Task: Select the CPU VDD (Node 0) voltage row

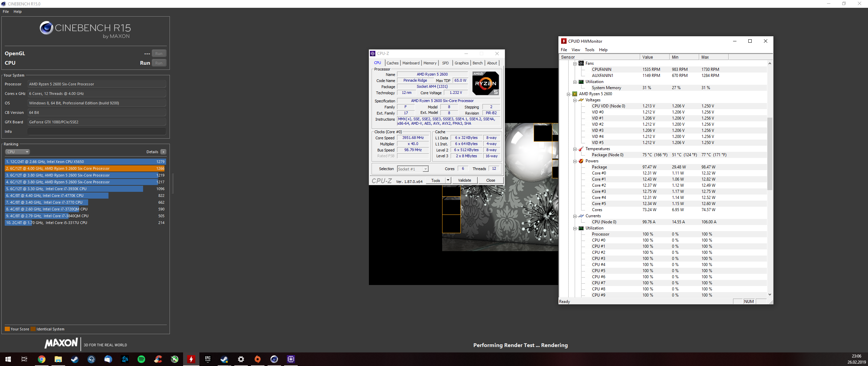Action: (663, 106)
